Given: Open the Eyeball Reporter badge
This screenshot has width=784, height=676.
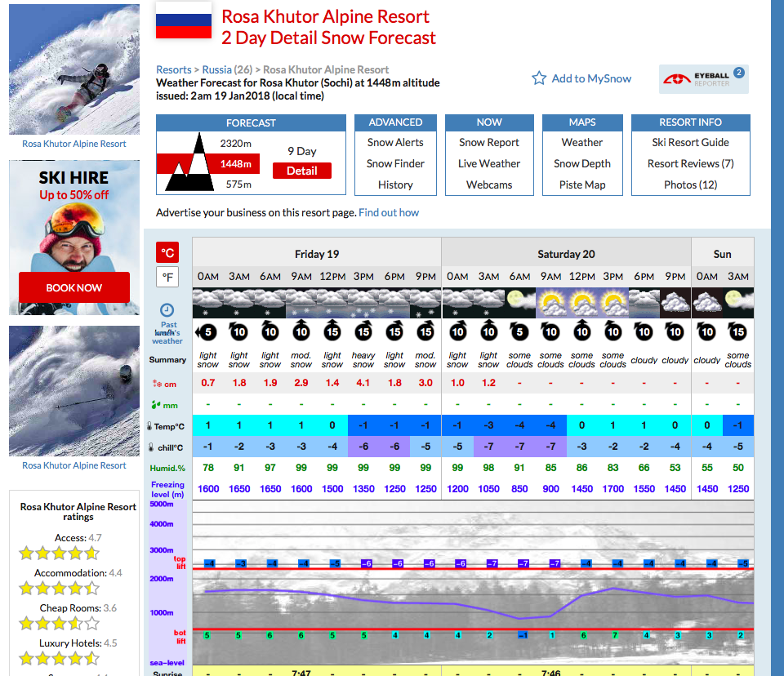Looking at the screenshot, I should [x=703, y=79].
